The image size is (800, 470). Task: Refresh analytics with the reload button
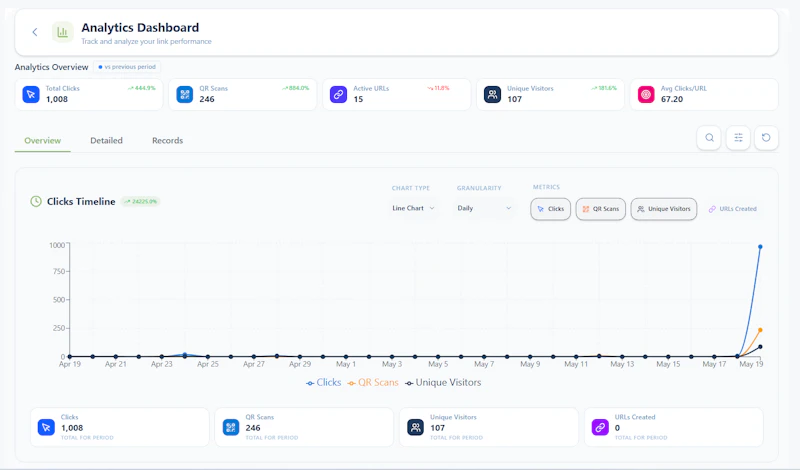(766, 138)
